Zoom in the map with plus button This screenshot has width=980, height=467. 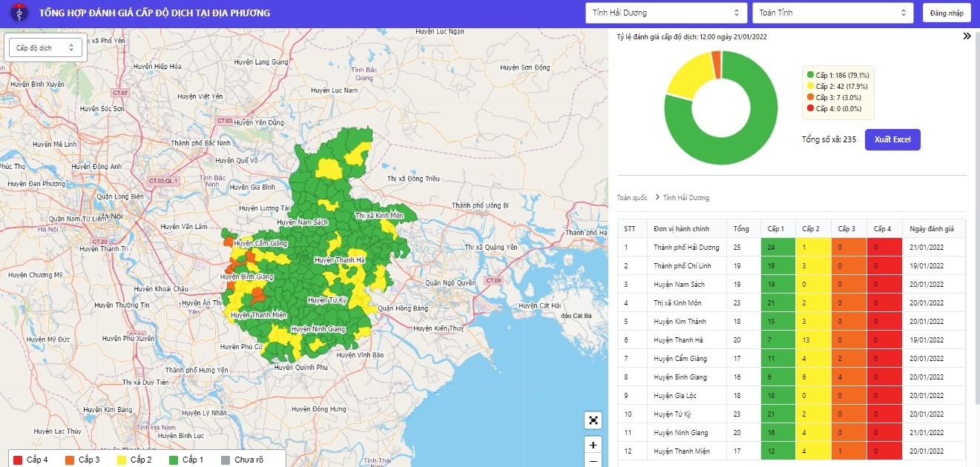[593, 446]
